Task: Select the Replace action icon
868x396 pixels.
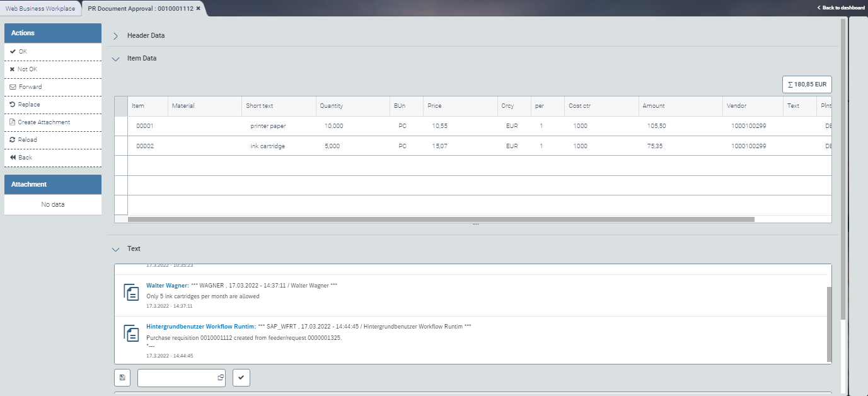Action: [13, 104]
